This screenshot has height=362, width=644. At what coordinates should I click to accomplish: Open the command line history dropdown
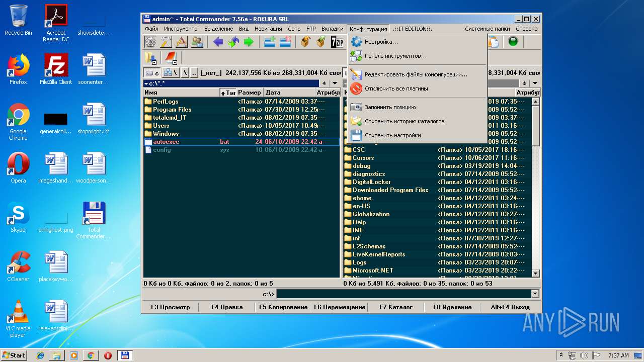click(x=535, y=294)
